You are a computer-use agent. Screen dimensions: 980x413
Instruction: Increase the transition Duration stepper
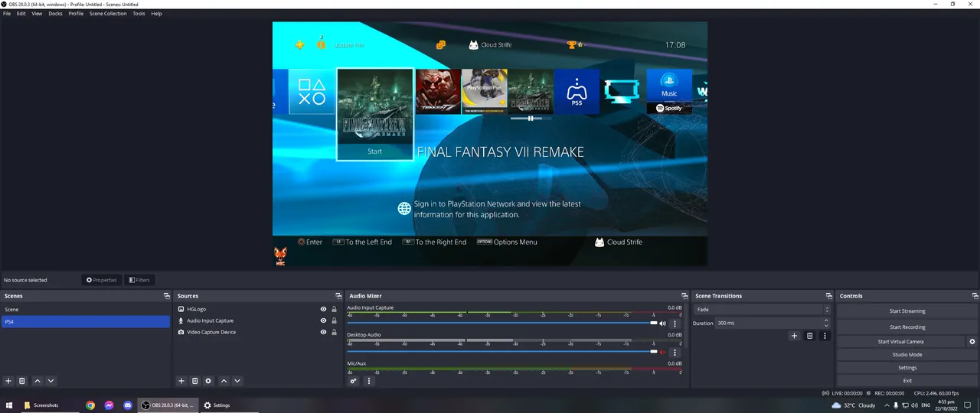(827, 321)
